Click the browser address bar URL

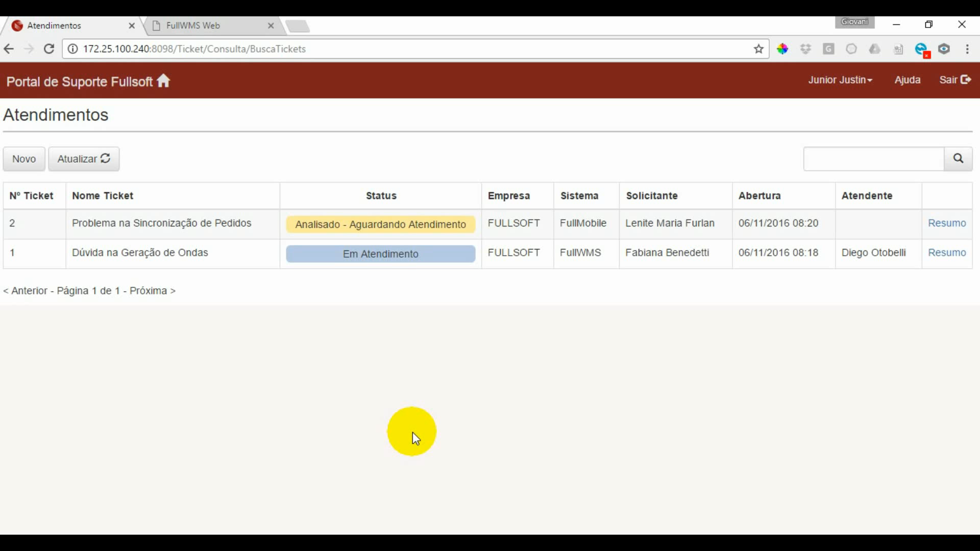coord(194,49)
